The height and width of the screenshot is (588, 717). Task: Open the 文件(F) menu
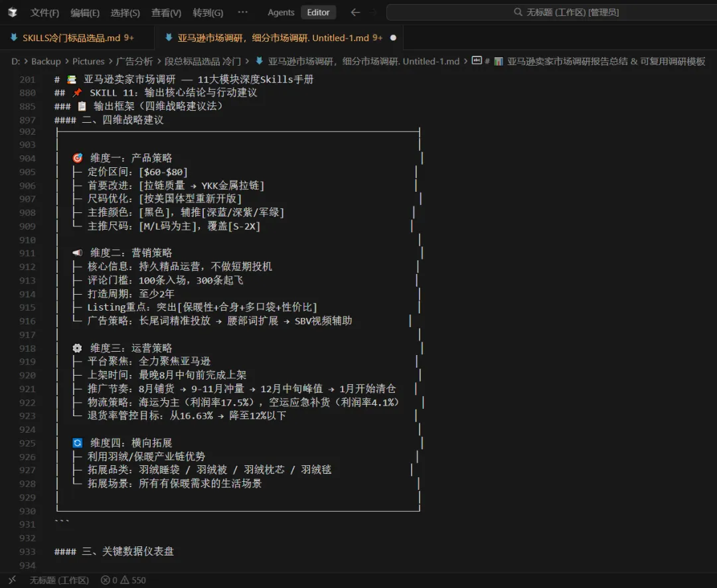44,13
